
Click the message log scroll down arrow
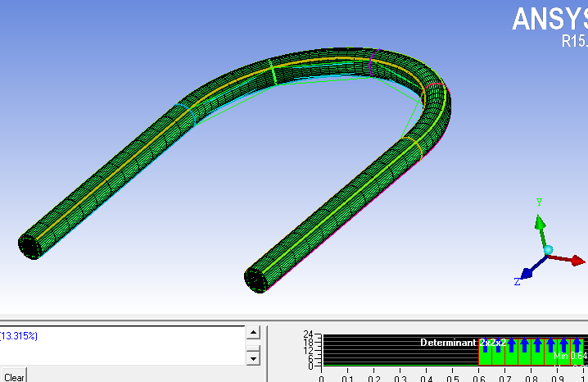pos(254,358)
